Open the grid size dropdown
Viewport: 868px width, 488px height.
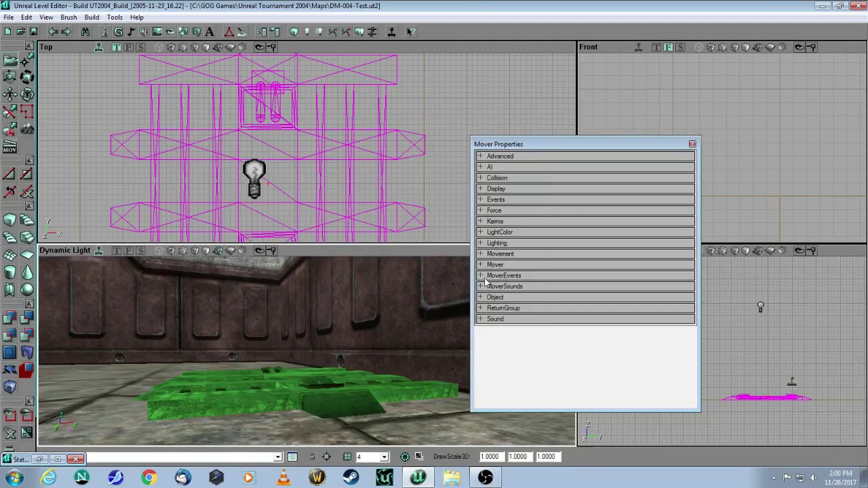(x=384, y=456)
